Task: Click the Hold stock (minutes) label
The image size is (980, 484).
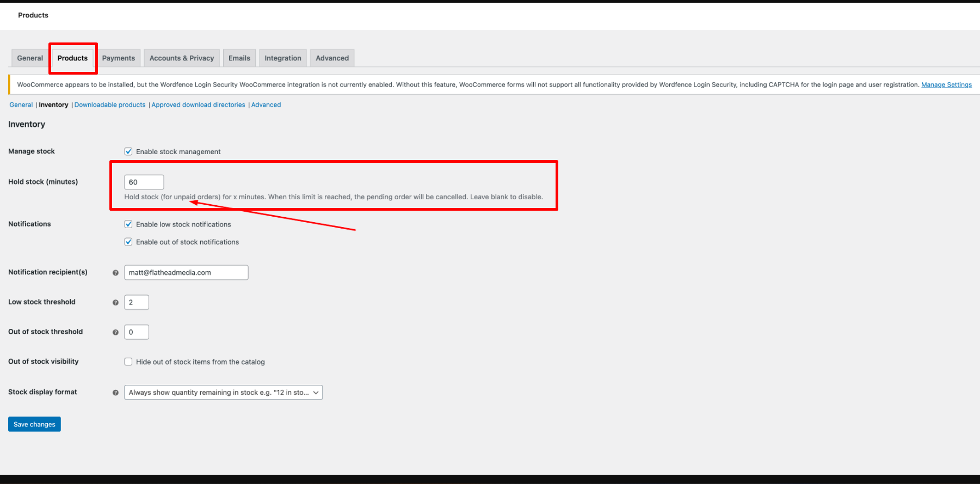Action: 43,182
